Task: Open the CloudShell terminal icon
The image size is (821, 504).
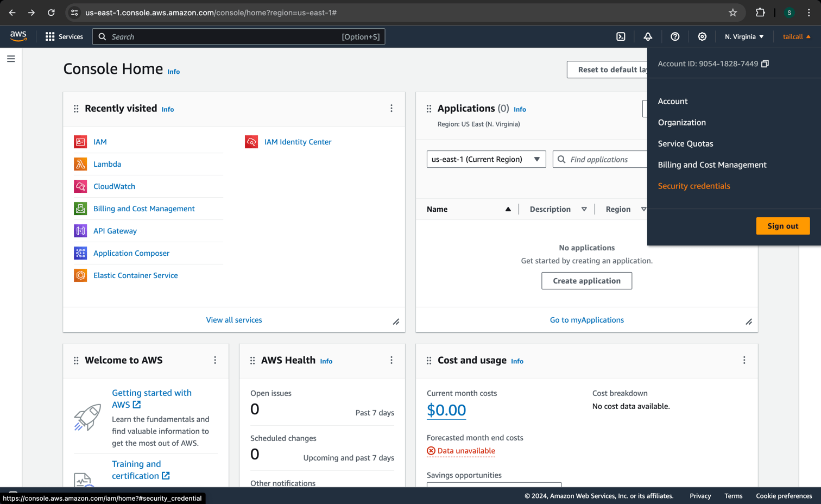Action: point(621,36)
